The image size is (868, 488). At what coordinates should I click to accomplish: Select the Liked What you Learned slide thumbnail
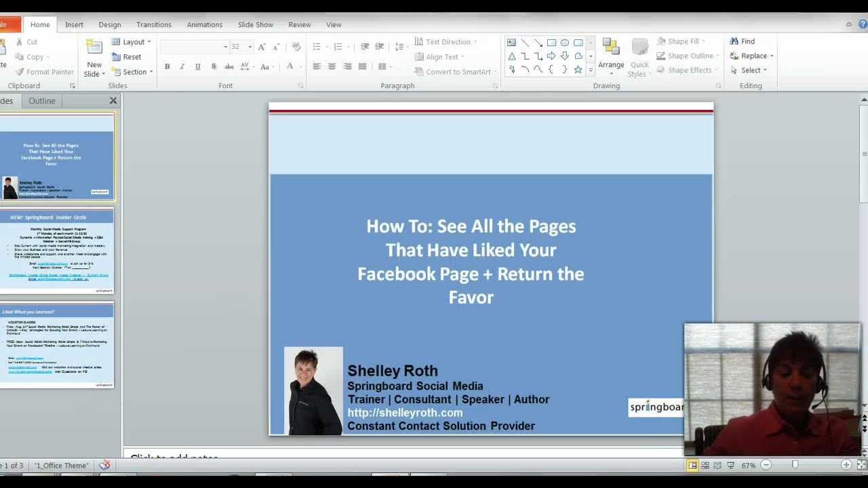[x=56, y=345]
